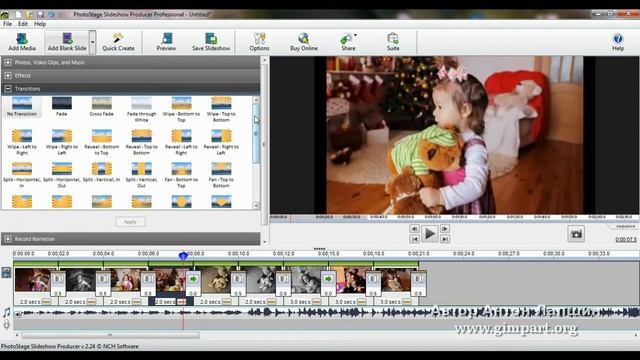The width and height of the screenshot is (640, 360).
Task: Step forward one frame in preview
Action: [445, 229]
